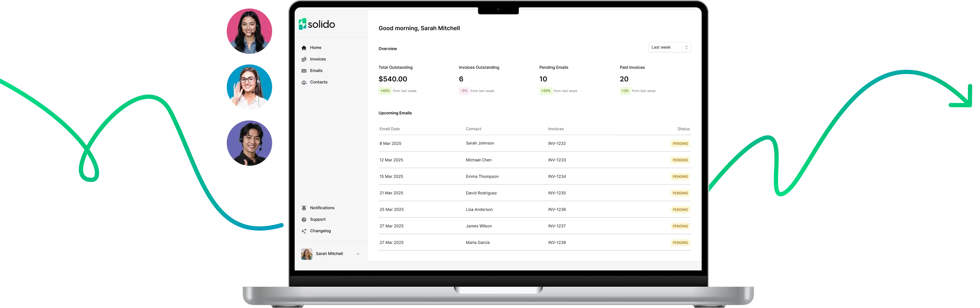Select the 25 Mar 2025 date cell
Viewport: 980px width, 308px height.
click(391, 210)
